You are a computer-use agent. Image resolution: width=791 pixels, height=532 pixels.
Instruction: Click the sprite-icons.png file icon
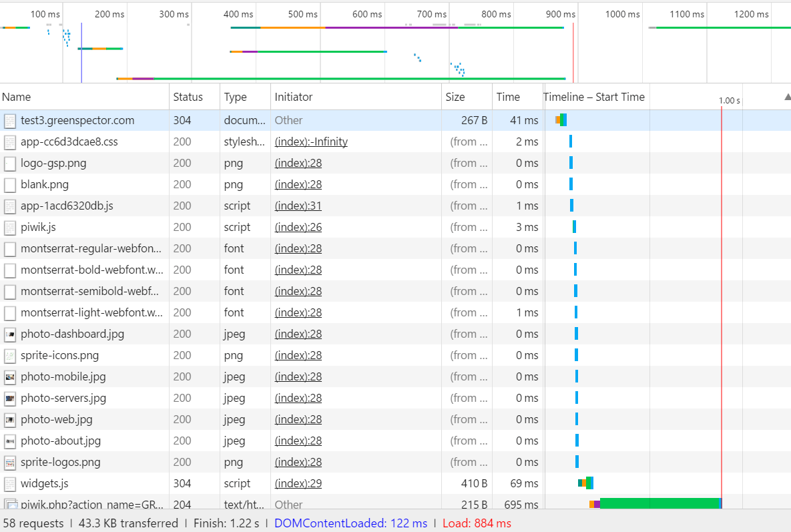pos(9,356)
